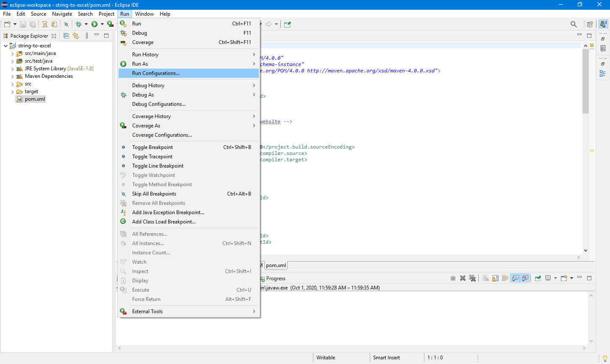The width and height of the screenshot is (610, 364).
Task: Click the yellow warning marker in overview ruler
Action: [x=592, y=150]
